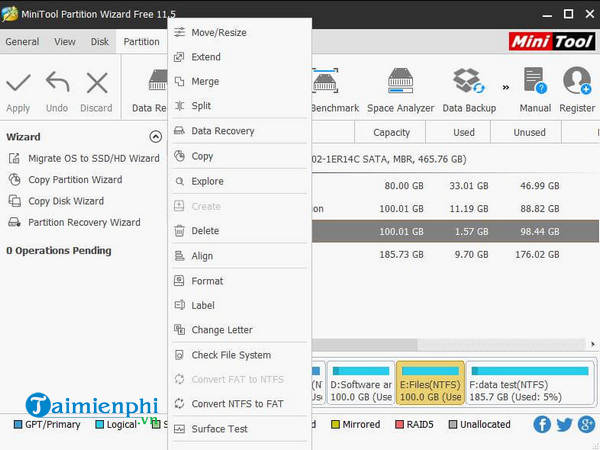Click RAID5 legend color box
The height and width of the screenshot is (450, 600).
pos(399,424)
